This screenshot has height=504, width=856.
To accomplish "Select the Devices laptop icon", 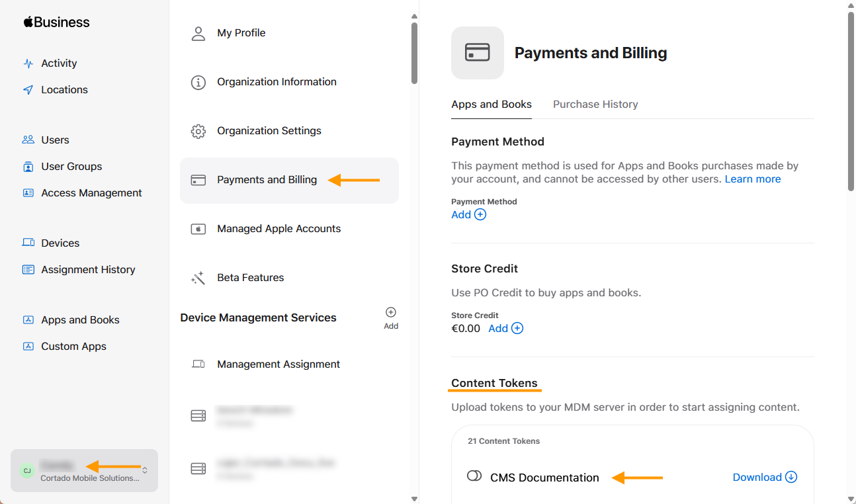I will [x=28, y=243].
